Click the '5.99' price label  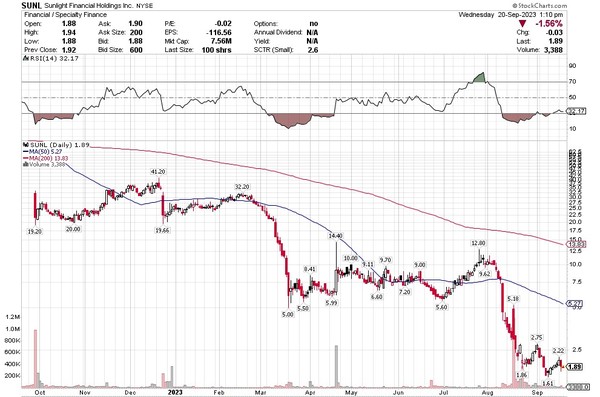pyautogui.click(x=331, y=303)
